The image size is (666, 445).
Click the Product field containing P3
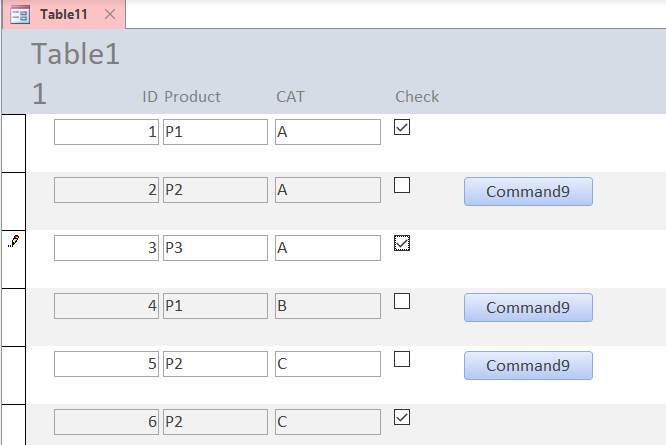point(215,248)
